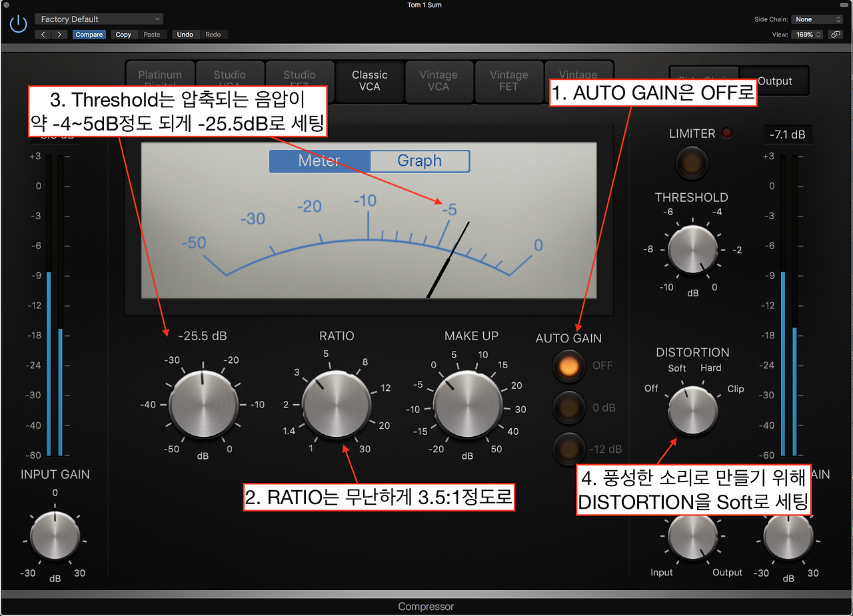
Task: Open the Side Chain source dropdown
Action: (818, 19)
